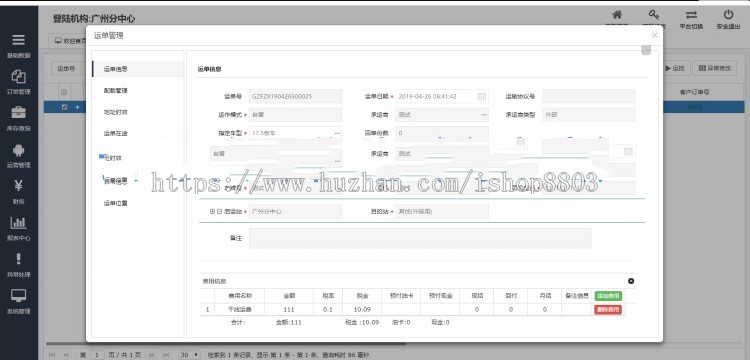Open the 基础数据 hamburger menu icon
Image resolution: width=750 pixels, height=360 pixels.
click(18, 40)
